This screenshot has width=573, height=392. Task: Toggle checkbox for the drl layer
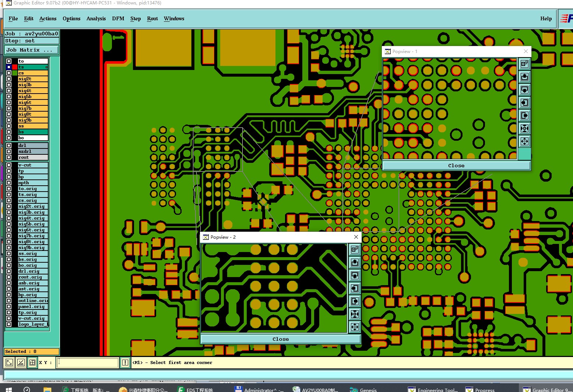(x=9, y=146)
